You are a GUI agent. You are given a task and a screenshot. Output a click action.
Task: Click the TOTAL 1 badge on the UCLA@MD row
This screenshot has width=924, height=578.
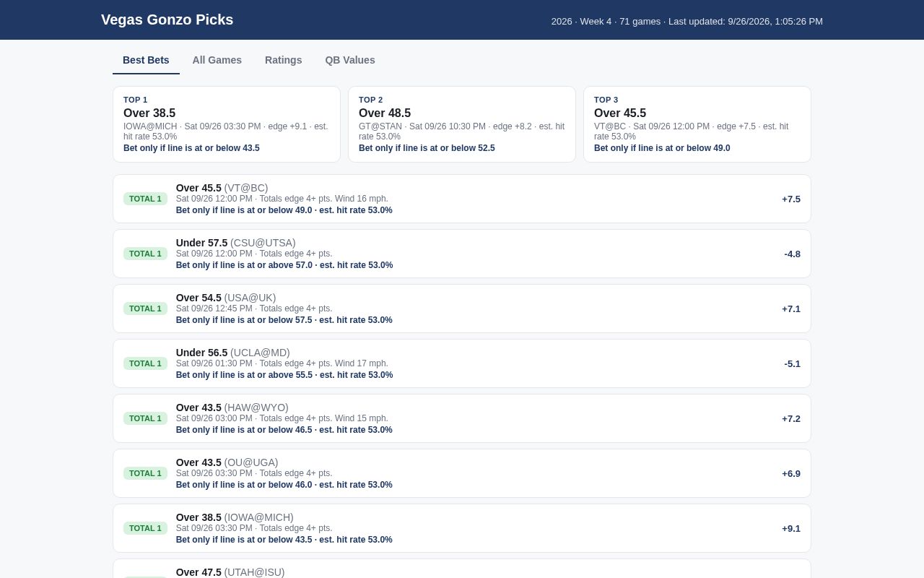(x=145, y=363)
